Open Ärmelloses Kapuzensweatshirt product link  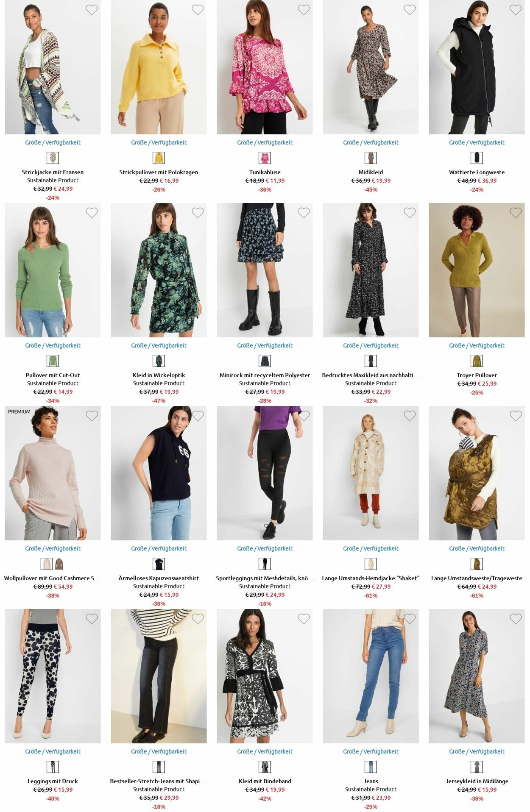coord(159,578)
